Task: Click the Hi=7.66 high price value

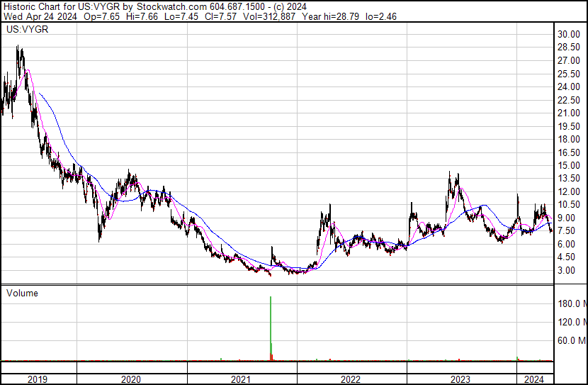Action: tap(142, 16)
